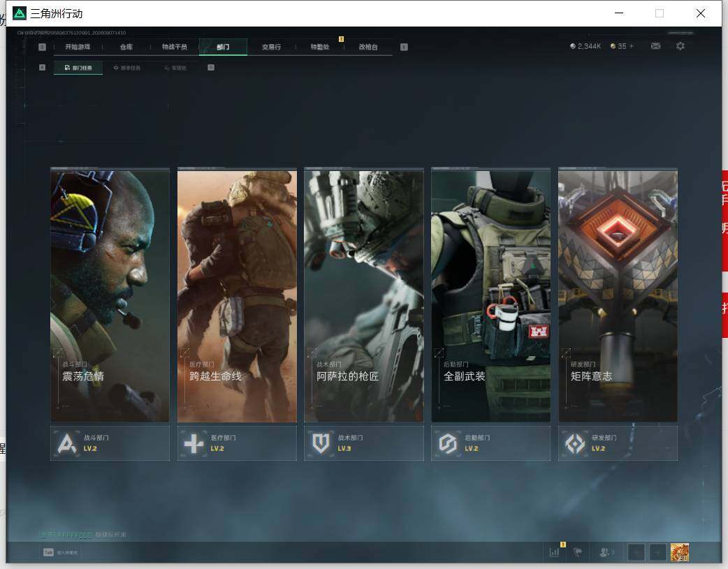The height and width of the screenshot is (569, 728).
Task: Click the small corner icon on 震荡危情 card
Action: [58, 353]
